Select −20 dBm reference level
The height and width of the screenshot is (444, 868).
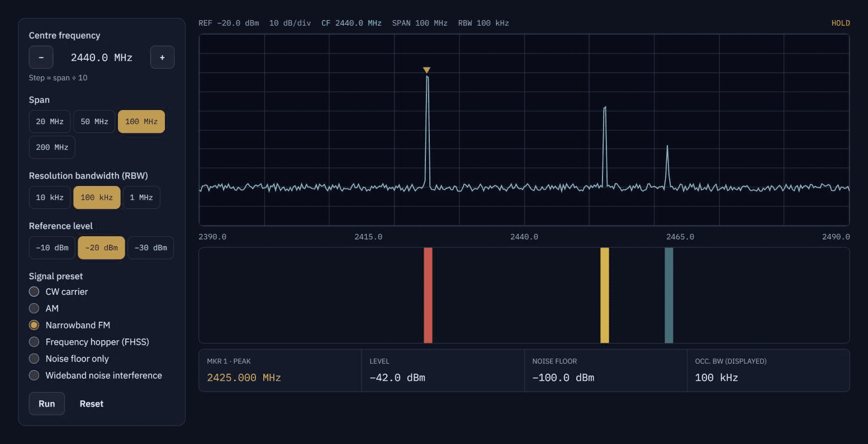pyautogui.click(x=101, y=247)
